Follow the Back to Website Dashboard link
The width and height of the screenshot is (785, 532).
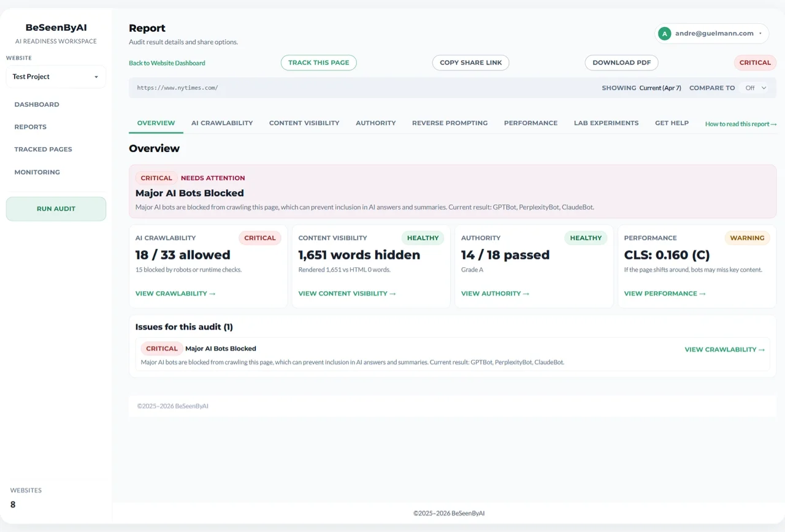tap(167, 63)
